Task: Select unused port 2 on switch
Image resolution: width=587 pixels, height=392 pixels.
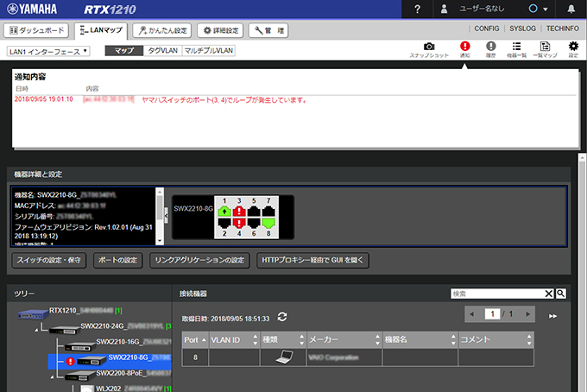Action: (x=224, y=223)
